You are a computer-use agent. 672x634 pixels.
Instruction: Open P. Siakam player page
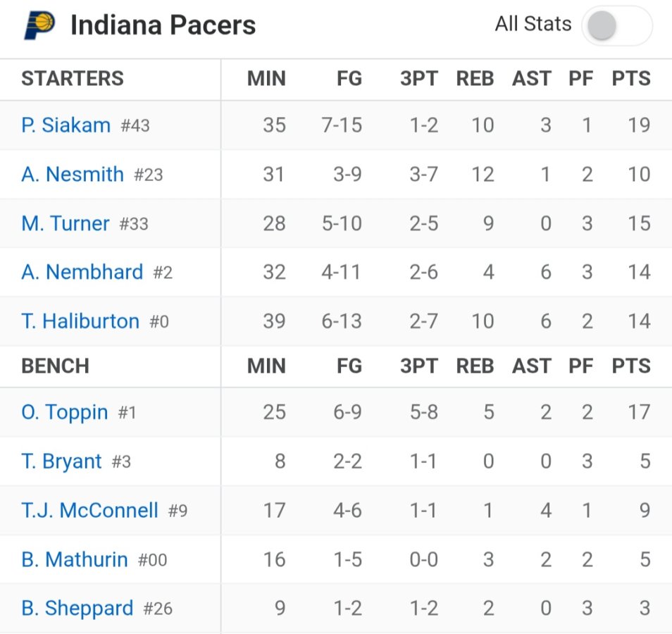click(x=66, y=125)
